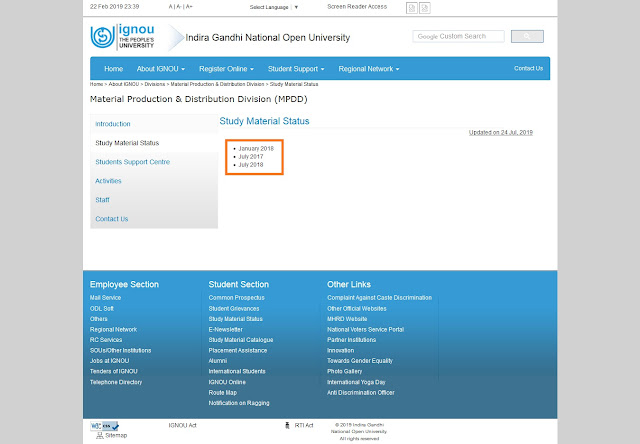Open Towards Gender Equality link
This screenshot has width=640, height=444.
pos(360,361)
